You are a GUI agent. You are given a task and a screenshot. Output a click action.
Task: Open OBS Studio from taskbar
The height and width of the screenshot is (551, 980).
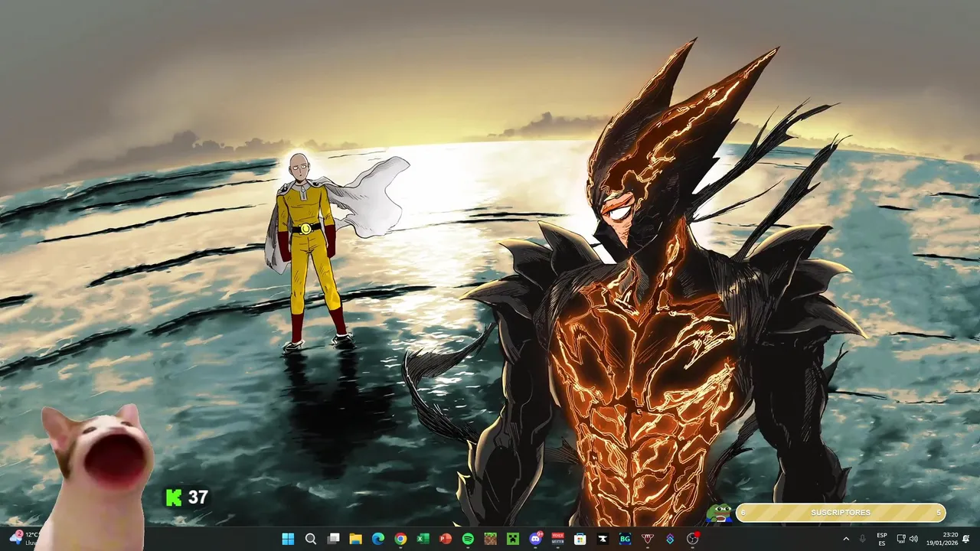pos(693,539)
